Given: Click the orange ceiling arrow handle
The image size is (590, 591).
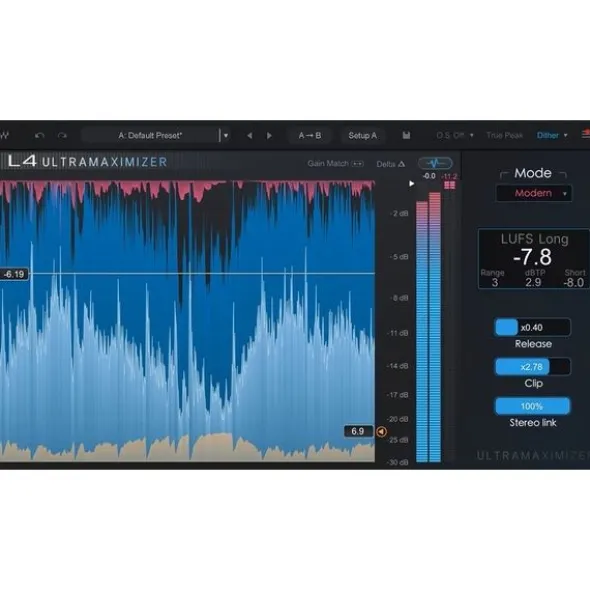Looking at the screenshot, I should (382, 432).
